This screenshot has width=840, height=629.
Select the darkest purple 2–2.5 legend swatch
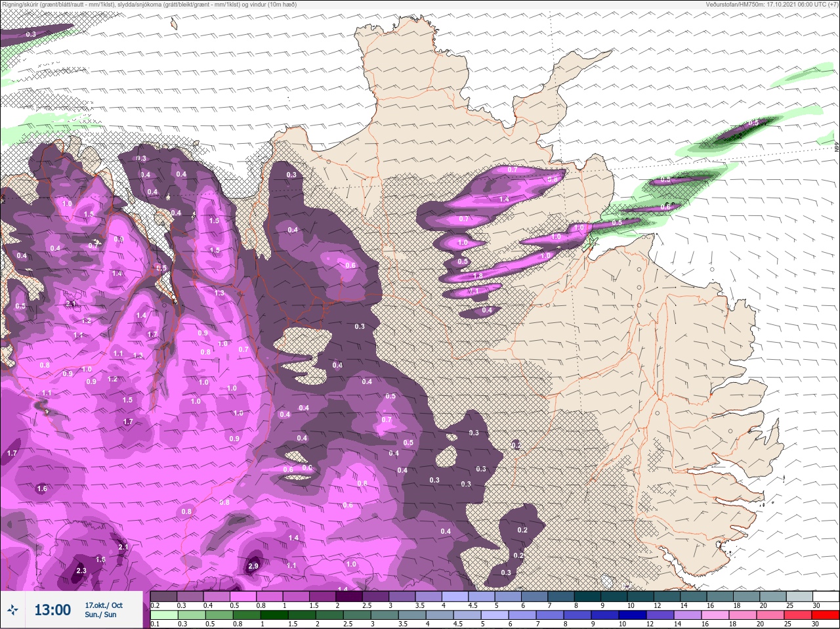349,596
